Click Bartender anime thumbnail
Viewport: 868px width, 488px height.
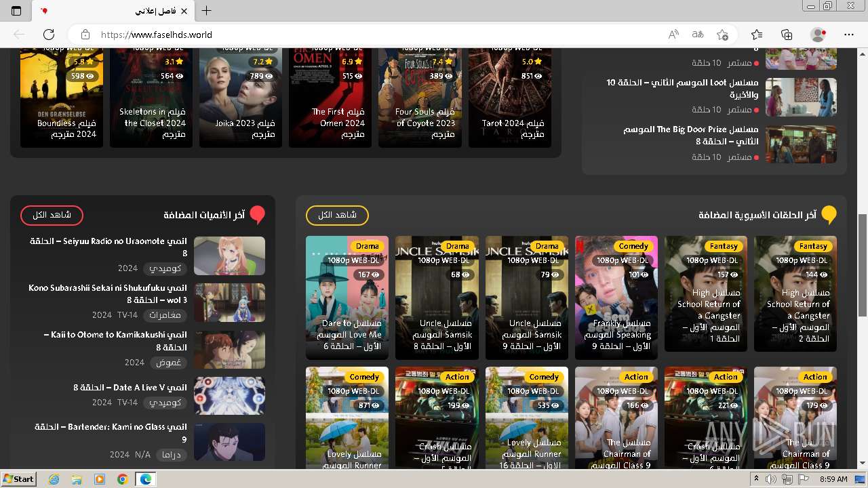point(229,443)
